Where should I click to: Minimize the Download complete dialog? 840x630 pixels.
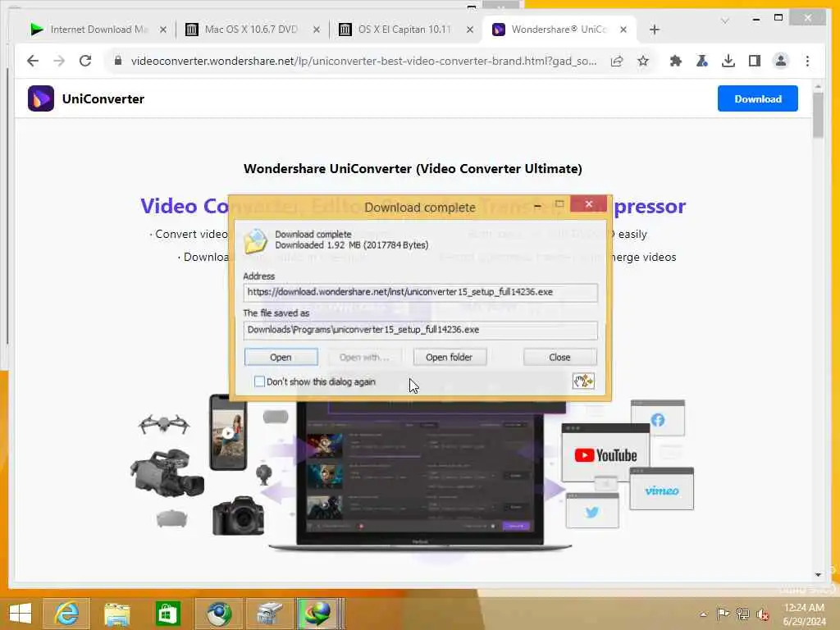[537, 205]
